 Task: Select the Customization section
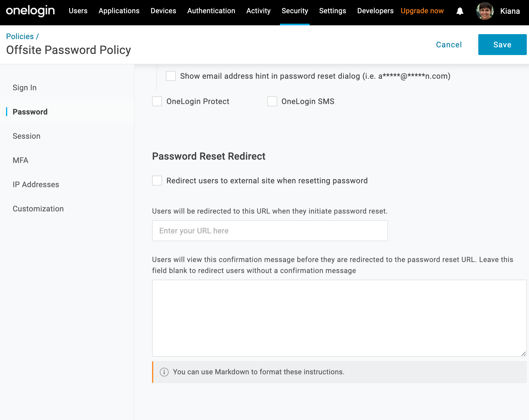click(x=38, y=209)
